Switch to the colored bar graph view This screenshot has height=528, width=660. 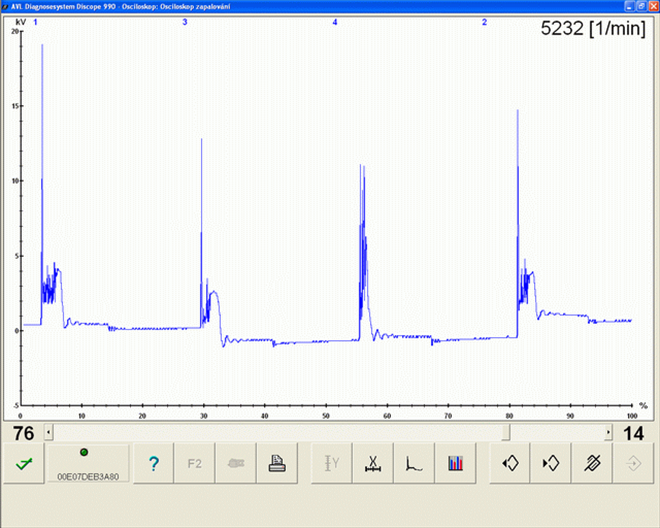pos(456,464)
